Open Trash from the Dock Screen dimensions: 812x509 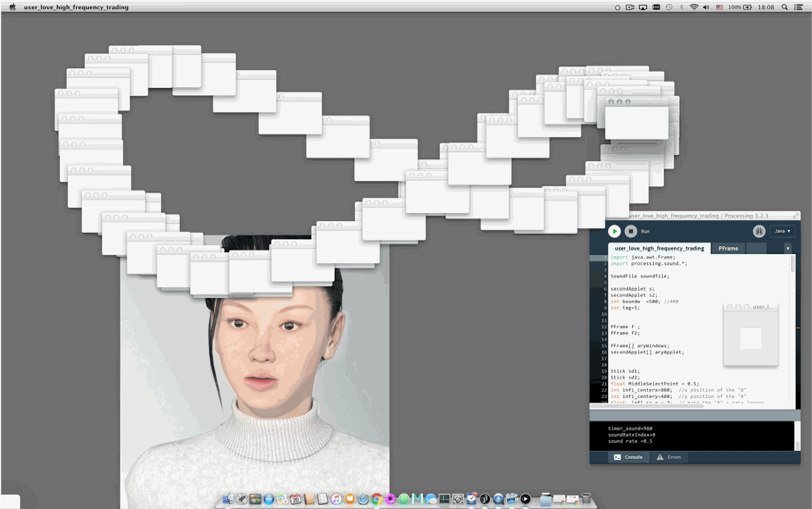(x=585, y=498)
